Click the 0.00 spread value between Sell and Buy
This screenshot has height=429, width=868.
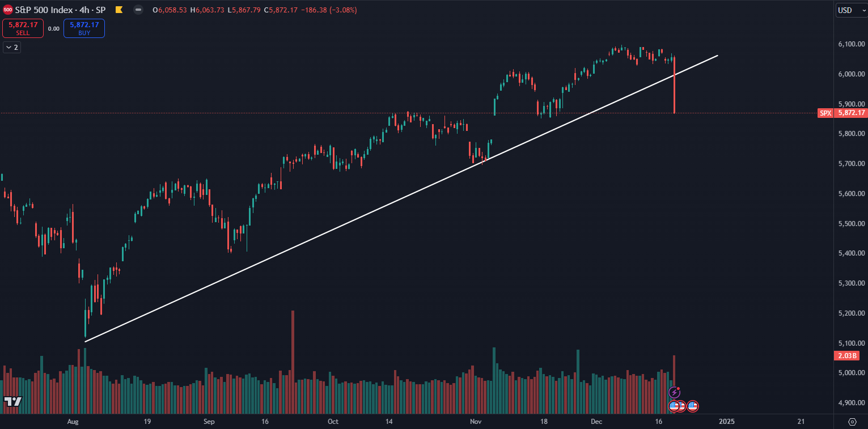54,28
